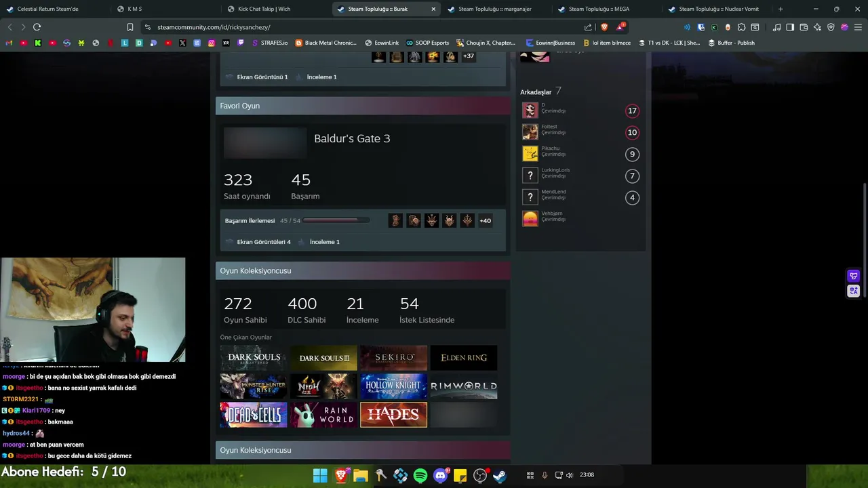Open the extensions puzzle icon
868x488 pixels.
741,27
